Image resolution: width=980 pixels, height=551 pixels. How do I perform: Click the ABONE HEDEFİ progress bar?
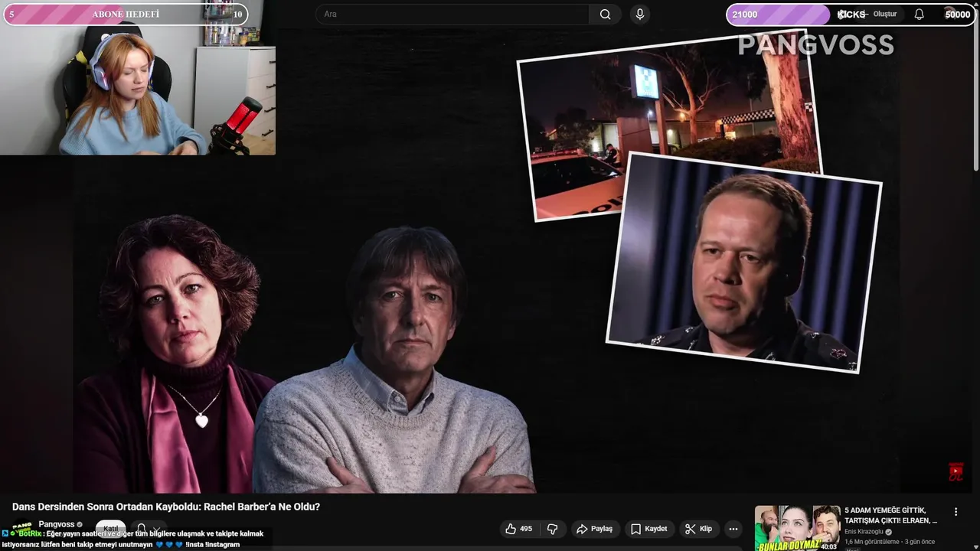pyautogui.click(x=126, y=14)
